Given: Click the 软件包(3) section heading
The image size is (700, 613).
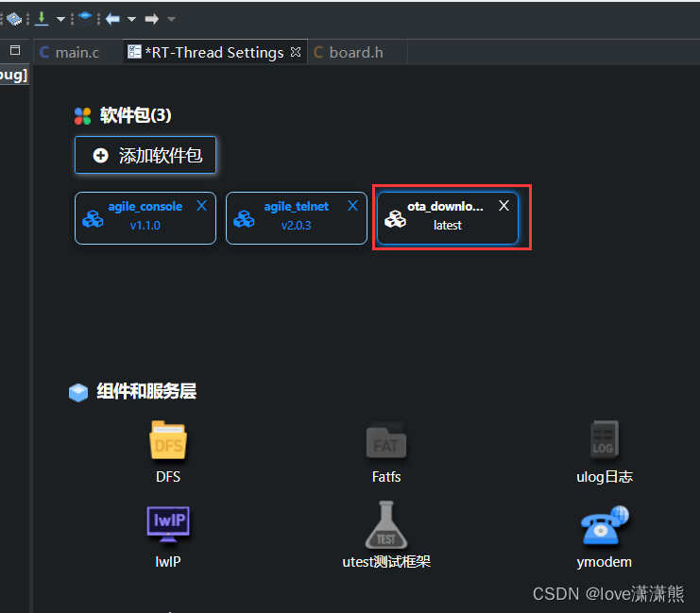Looking at the screenshot, I should tap(135, 115).
